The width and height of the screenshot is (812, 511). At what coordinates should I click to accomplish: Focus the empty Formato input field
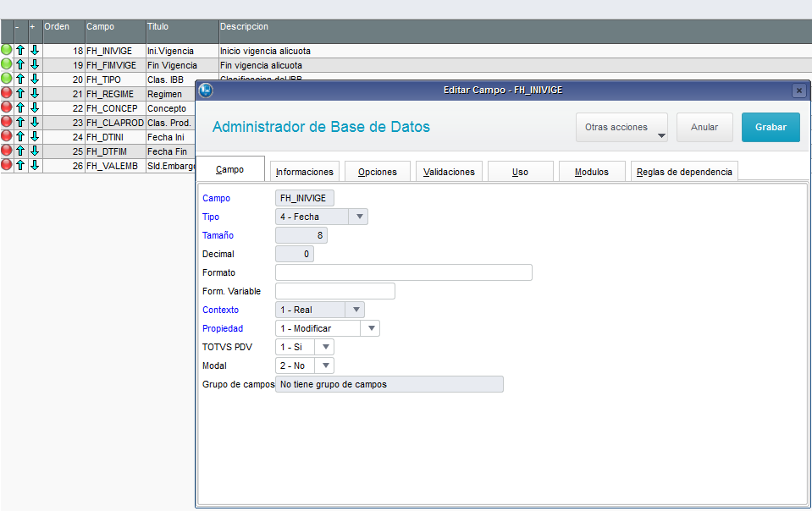tap(404, 272)
